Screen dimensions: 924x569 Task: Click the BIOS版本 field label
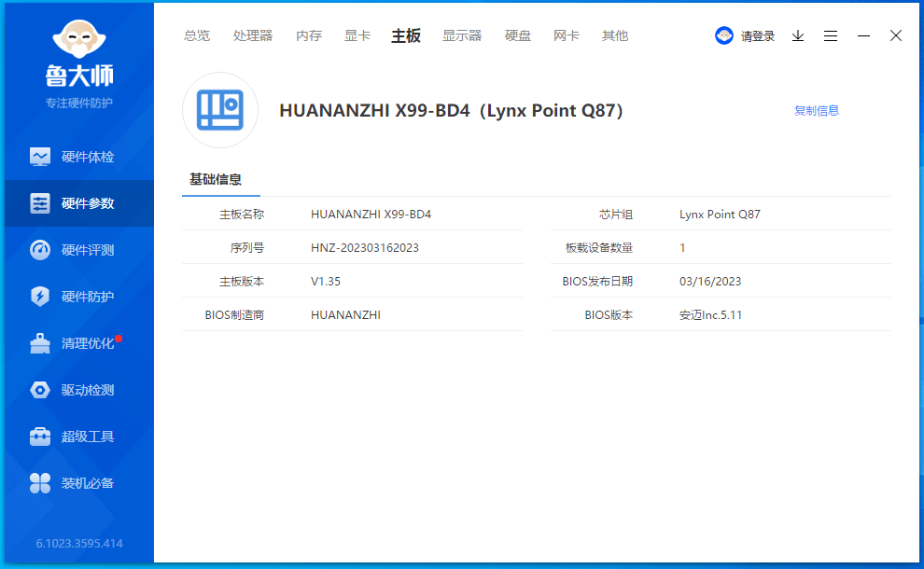tap(609, 315)
